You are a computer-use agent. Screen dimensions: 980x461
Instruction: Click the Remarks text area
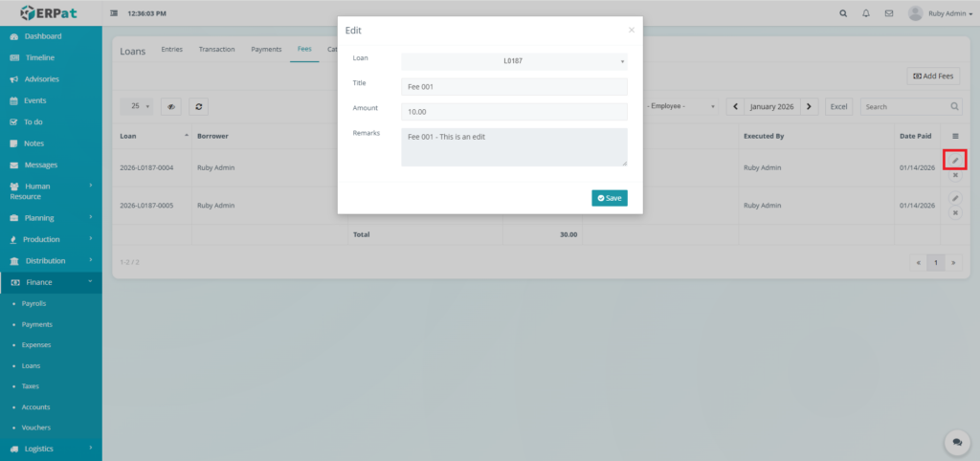pos(514,147)
